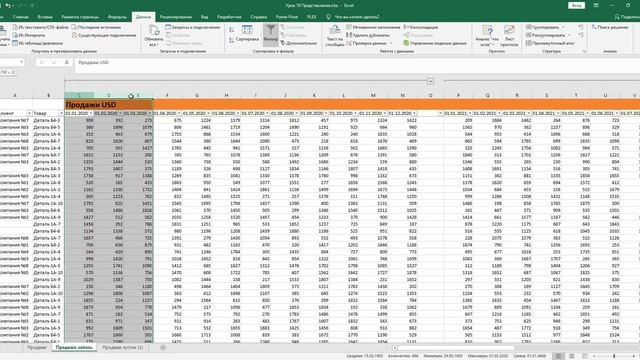Click the insert function fx icon
Screen dimensions: 640x360
[67, 62]
